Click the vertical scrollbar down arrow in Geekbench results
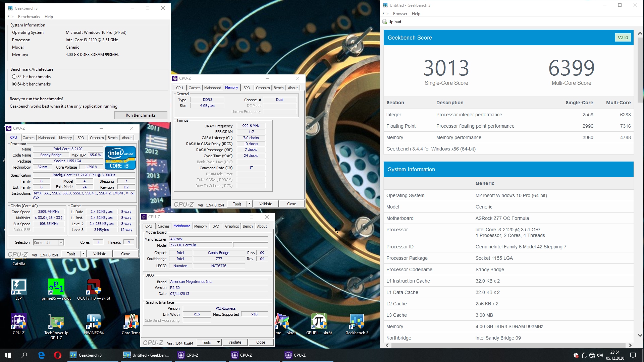 coord(640,335)
